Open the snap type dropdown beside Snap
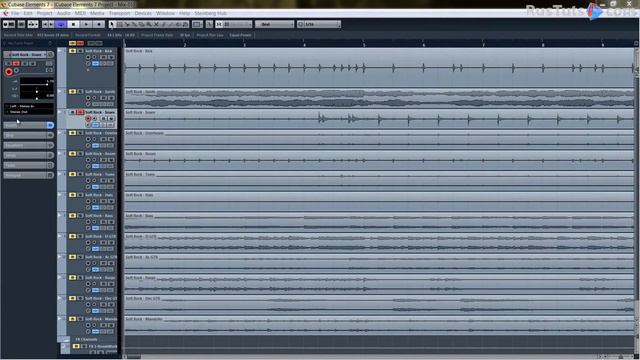 (237, 24)
